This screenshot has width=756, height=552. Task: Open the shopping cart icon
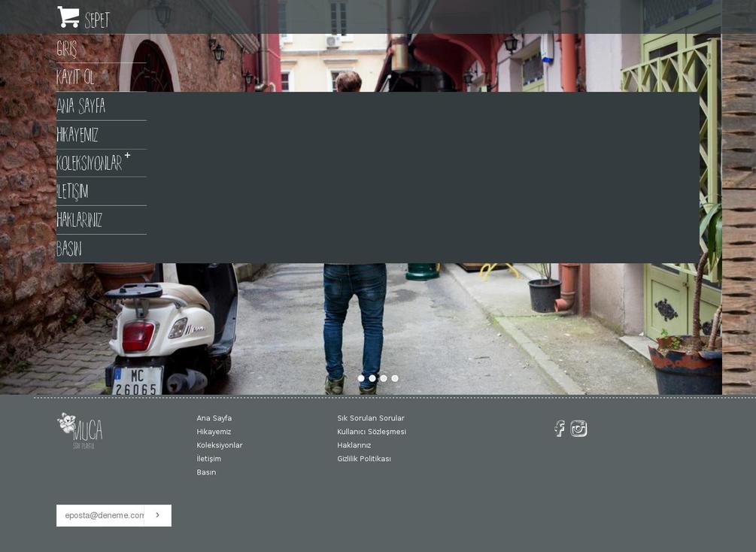tap(68, 17)
